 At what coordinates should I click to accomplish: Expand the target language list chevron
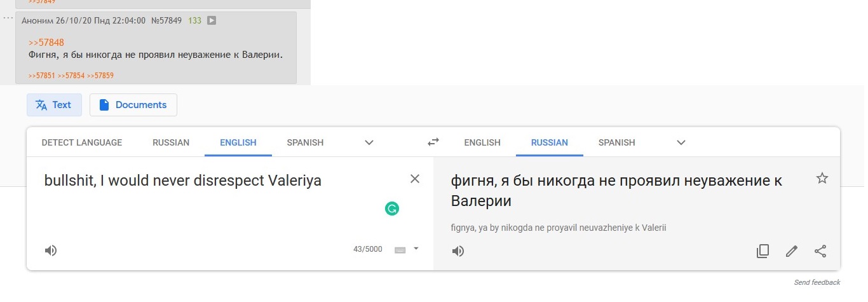681,142
